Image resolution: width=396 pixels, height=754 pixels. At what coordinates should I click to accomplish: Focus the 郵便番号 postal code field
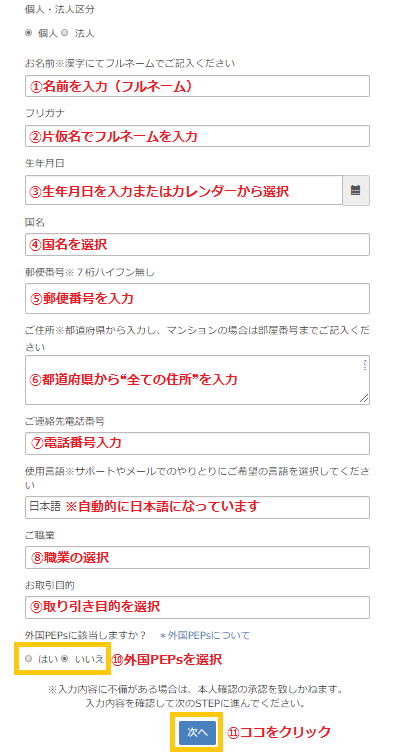tap(198, 298)
